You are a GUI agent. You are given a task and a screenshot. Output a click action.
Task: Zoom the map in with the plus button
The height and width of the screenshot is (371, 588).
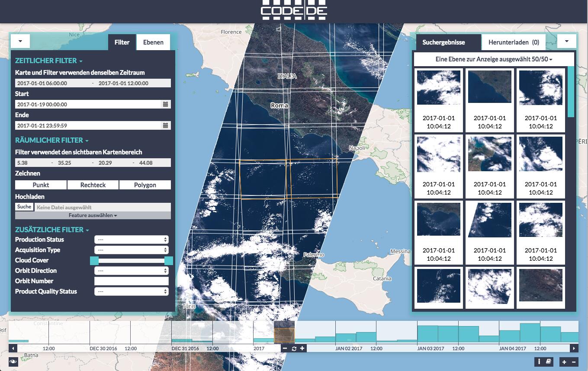point(564,362)
